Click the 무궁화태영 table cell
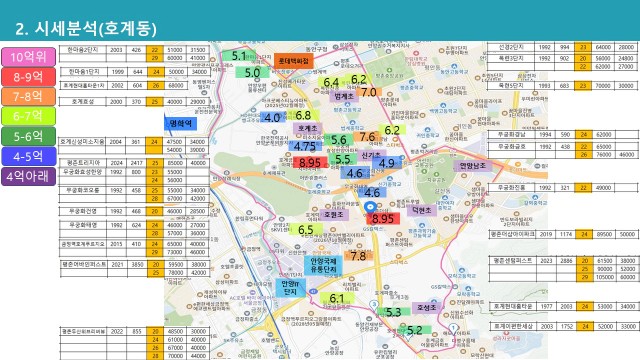640x360 pixels. tap(83, 225)
